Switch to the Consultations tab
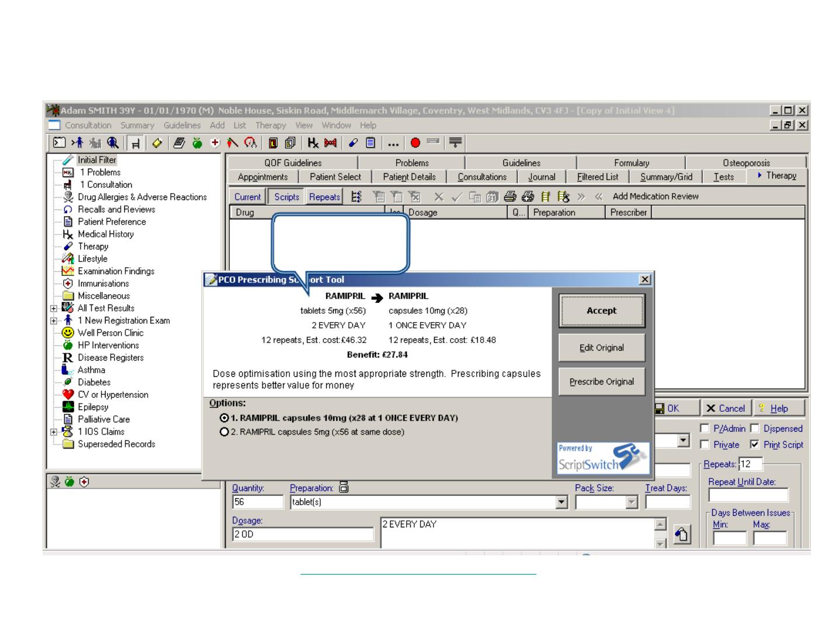This screenshot has height=630, width=840. click(482, 177)
